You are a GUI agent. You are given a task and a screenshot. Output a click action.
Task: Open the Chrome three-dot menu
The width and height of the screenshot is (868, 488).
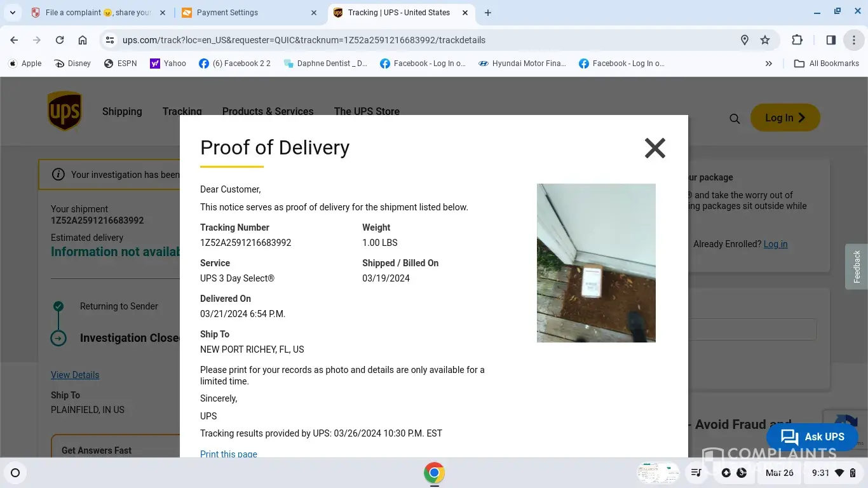point(854,40)
